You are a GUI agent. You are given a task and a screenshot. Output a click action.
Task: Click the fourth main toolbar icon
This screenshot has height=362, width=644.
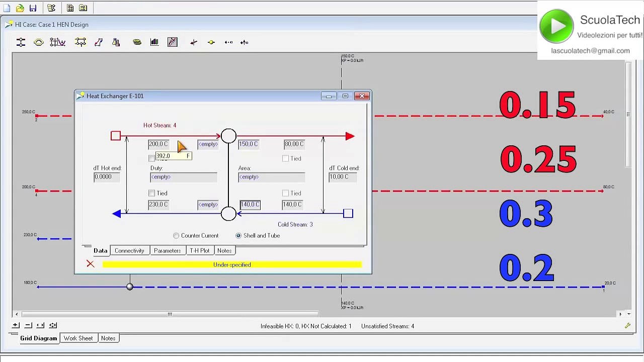pyautogui.click(x=51, y=8)
